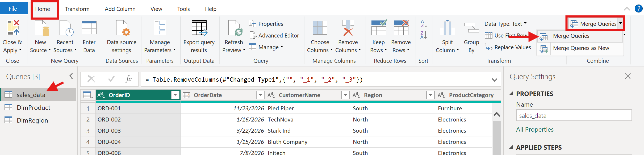Select the sales_data query
Viewport: 644px width, 155px height.
(x=39, y=95)
